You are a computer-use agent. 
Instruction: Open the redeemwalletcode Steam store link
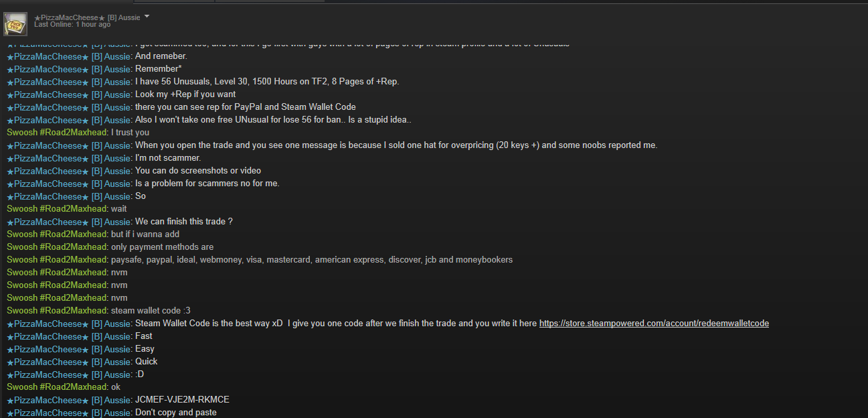(x=654, y=324)
